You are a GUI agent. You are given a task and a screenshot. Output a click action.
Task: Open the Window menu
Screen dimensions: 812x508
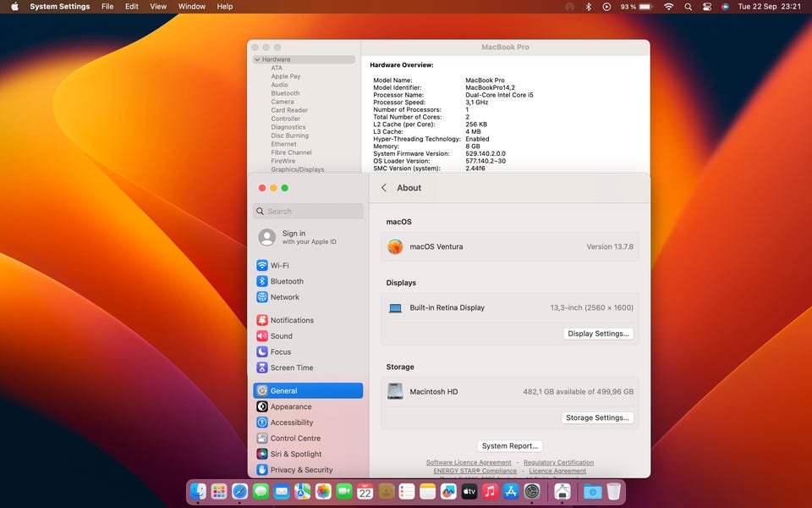tap(192, 7)
